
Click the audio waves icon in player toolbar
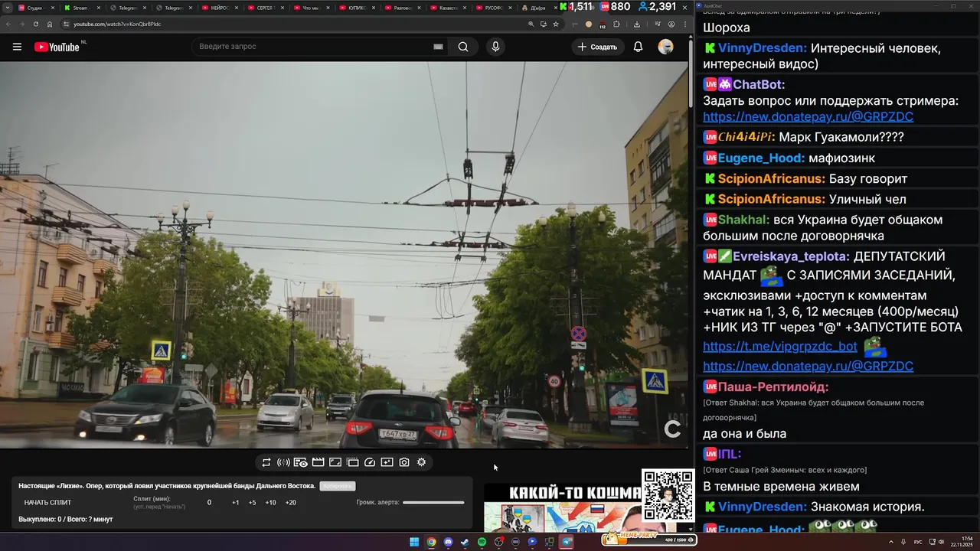pyautogui.click(x=283, y=462)
